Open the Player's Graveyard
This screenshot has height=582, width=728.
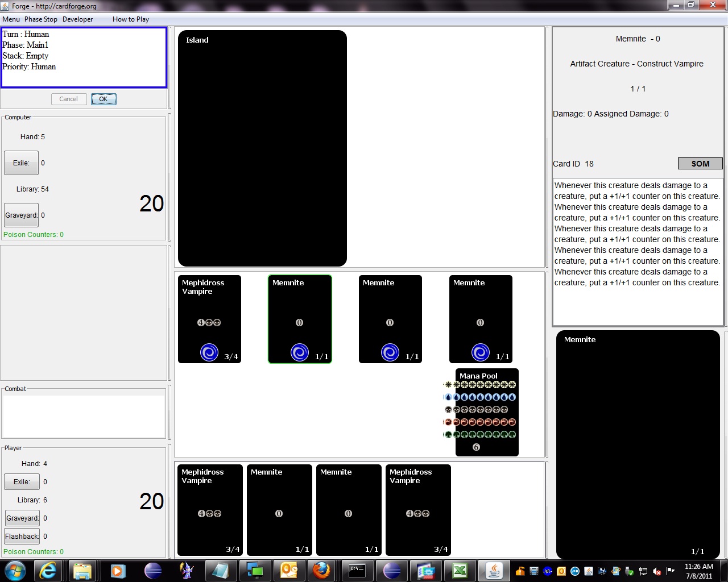pyautogui.click(x=22, y=518)
